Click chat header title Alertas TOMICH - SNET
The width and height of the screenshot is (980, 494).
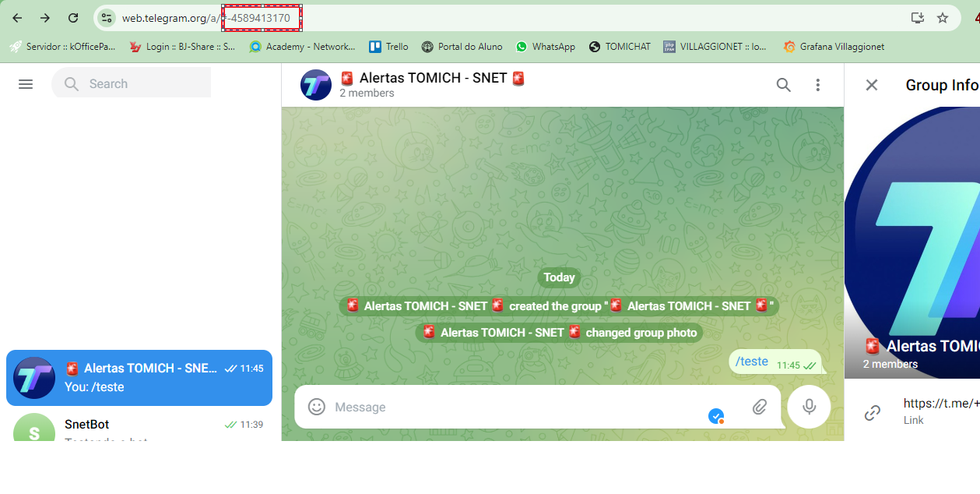click(x=433, y=78)
